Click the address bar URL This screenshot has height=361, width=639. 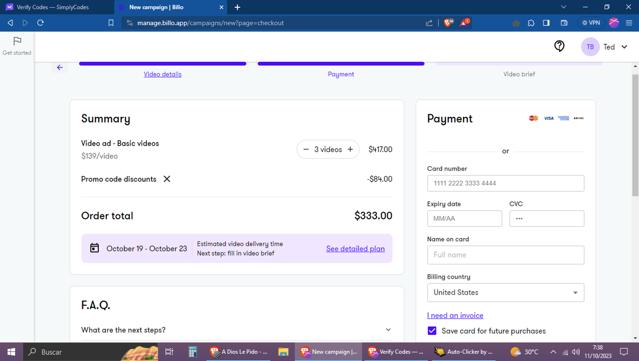point(210,23)
